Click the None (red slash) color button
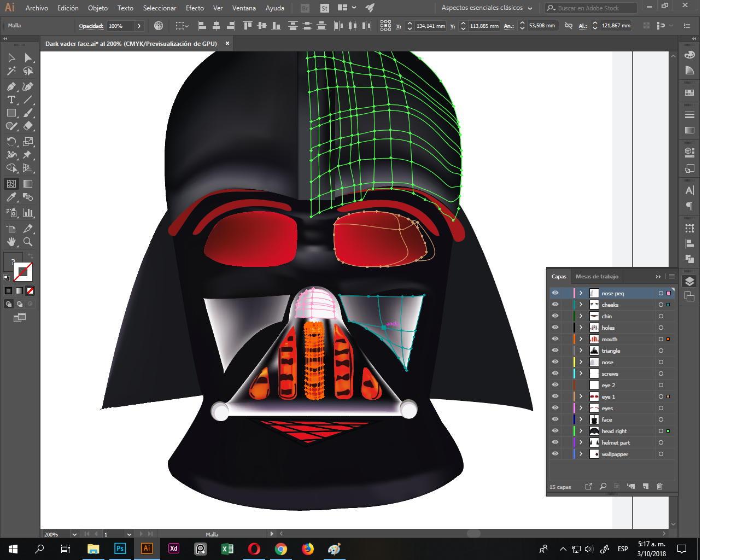The width and height of the screenshot is (737, 560). pos(31,290)
